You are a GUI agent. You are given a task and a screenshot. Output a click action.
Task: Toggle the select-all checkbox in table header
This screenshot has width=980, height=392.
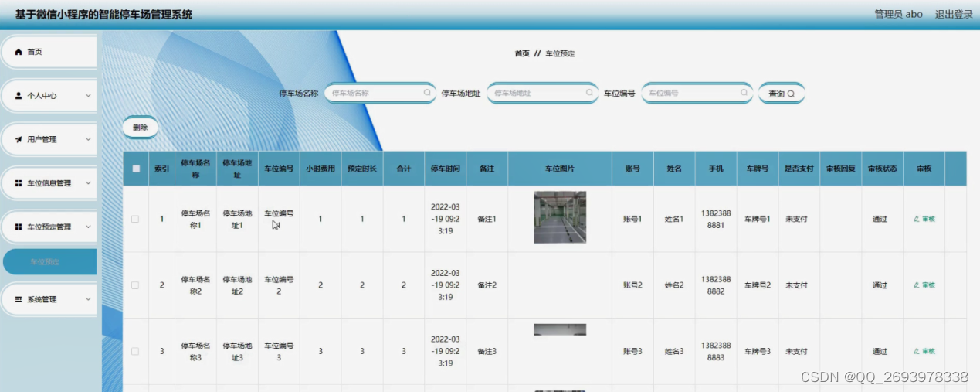coord(136,169)
